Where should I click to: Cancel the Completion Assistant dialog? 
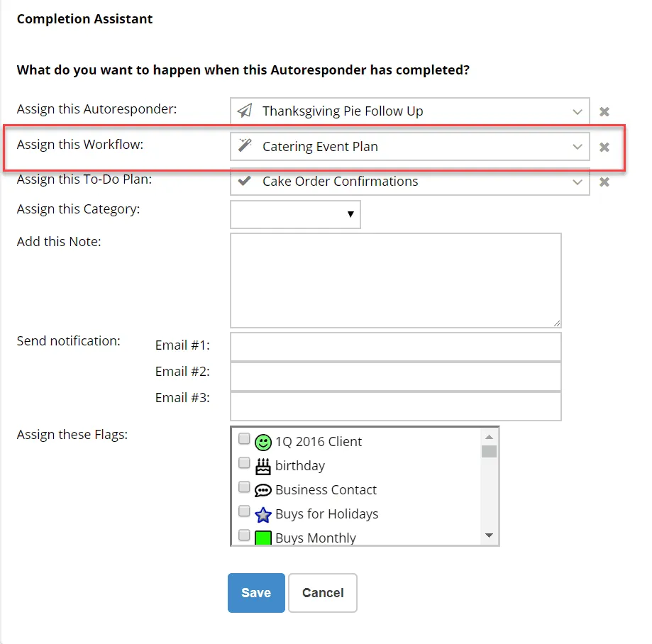tap(323, 592)
